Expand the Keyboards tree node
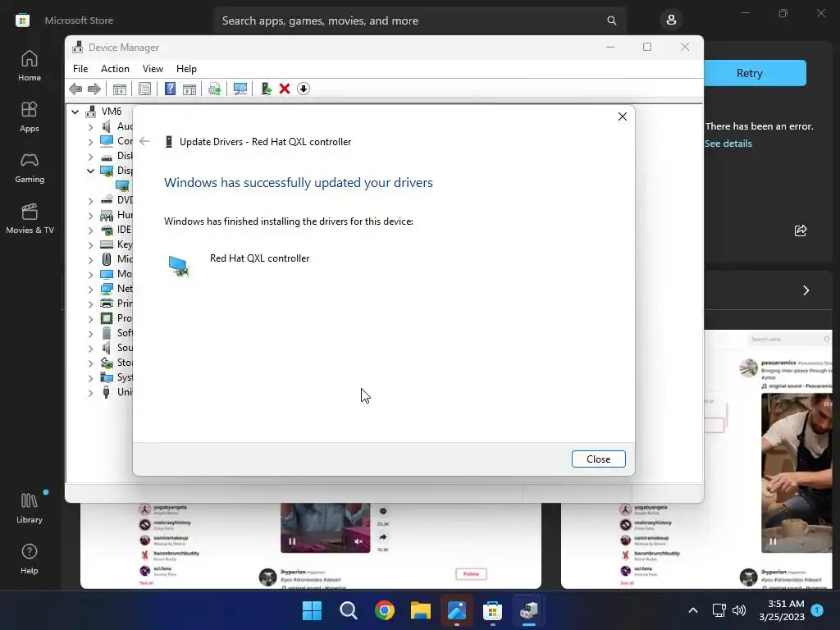Image resolution: width=840 pixels, height=630 pixels. (90, 244)
